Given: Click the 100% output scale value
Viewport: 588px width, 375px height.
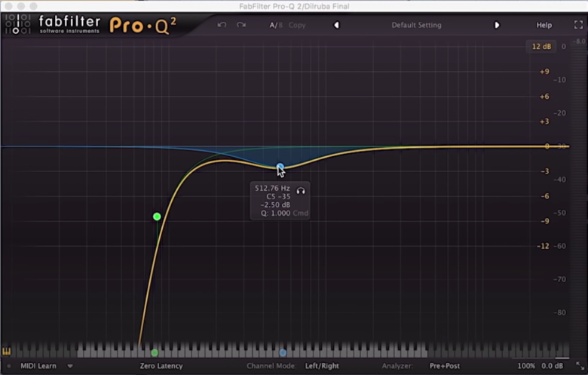Looking at the screenshot, I should click(x=526, y=366).
